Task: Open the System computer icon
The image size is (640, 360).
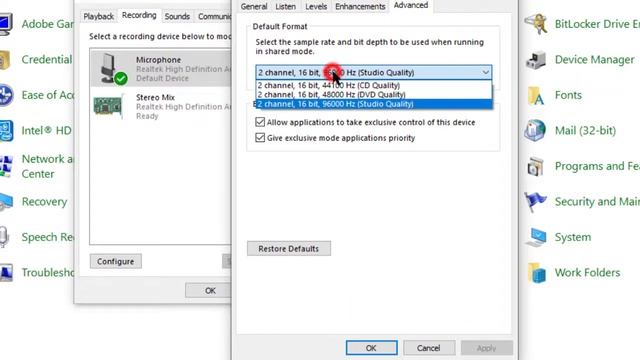Action: [536, 237]
